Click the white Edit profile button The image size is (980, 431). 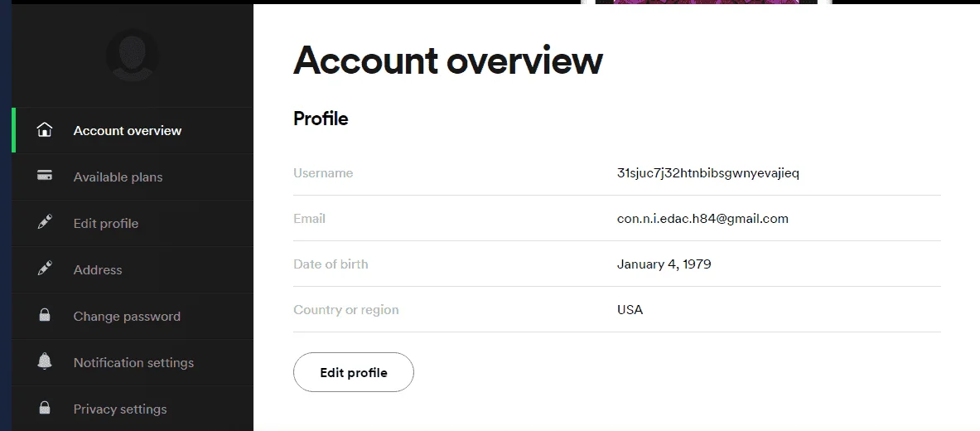click(354, 372)
